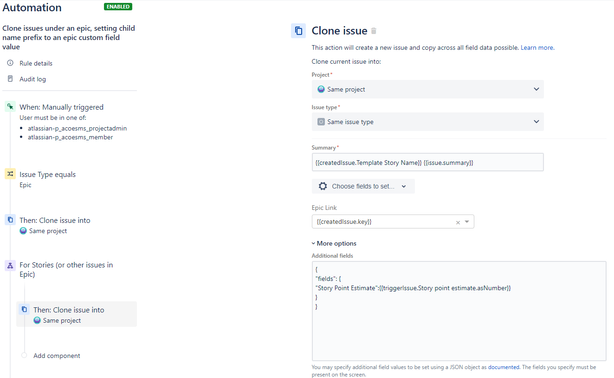Select When: Manually triggered step

(61, 107)
